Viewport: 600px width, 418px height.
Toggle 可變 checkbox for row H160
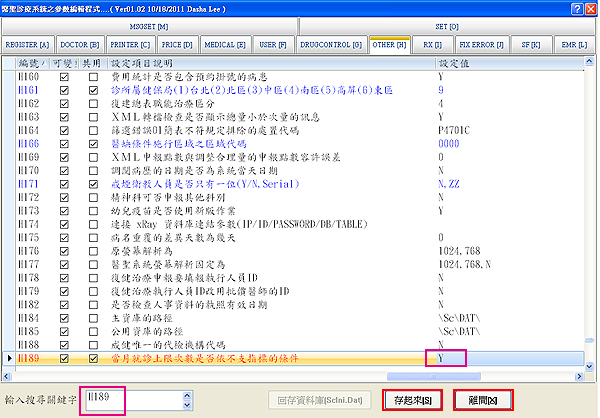[x=65, y=75]
